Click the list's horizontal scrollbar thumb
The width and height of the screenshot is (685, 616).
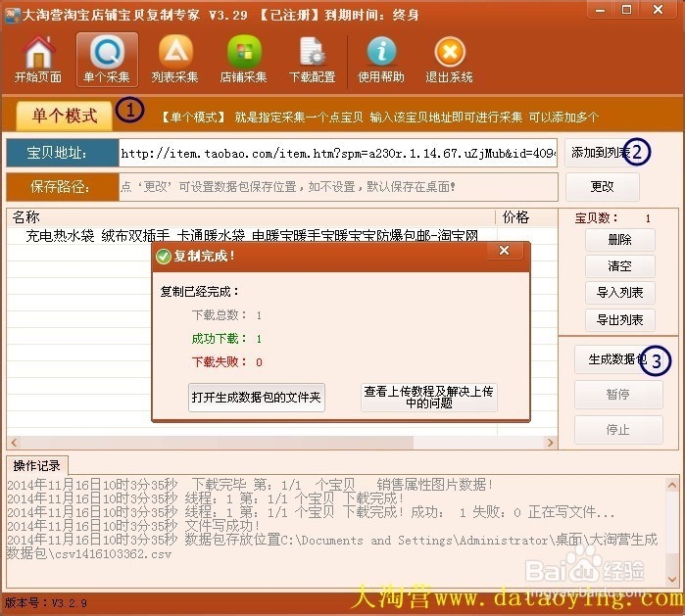pos(217,443)
